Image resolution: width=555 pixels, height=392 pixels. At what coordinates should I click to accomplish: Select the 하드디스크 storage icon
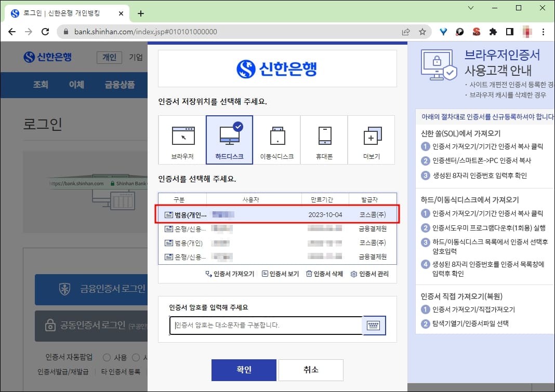point(230,139)
